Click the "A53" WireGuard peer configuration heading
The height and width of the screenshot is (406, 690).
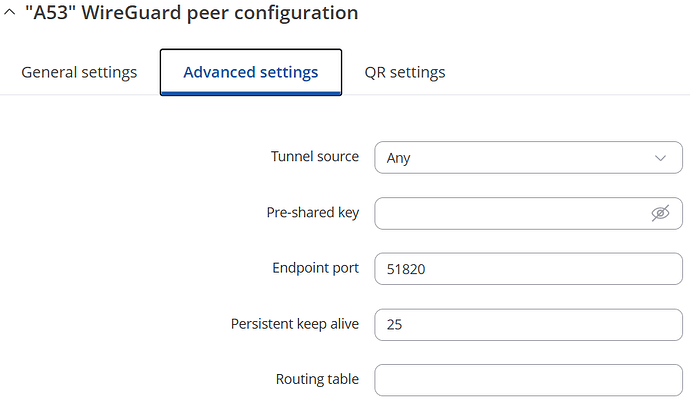(191, 13)
